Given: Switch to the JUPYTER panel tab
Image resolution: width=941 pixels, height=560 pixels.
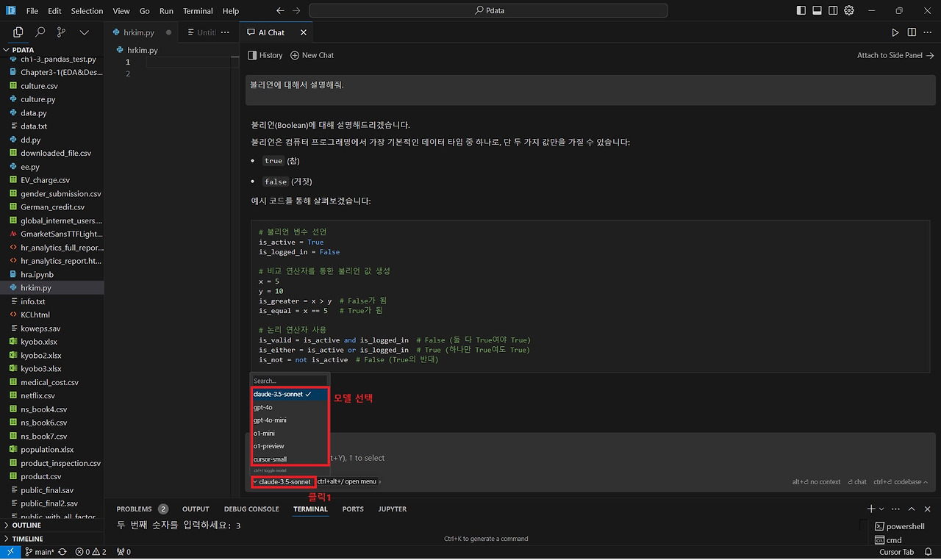Looking at the screenshot, I should [392, 509].
